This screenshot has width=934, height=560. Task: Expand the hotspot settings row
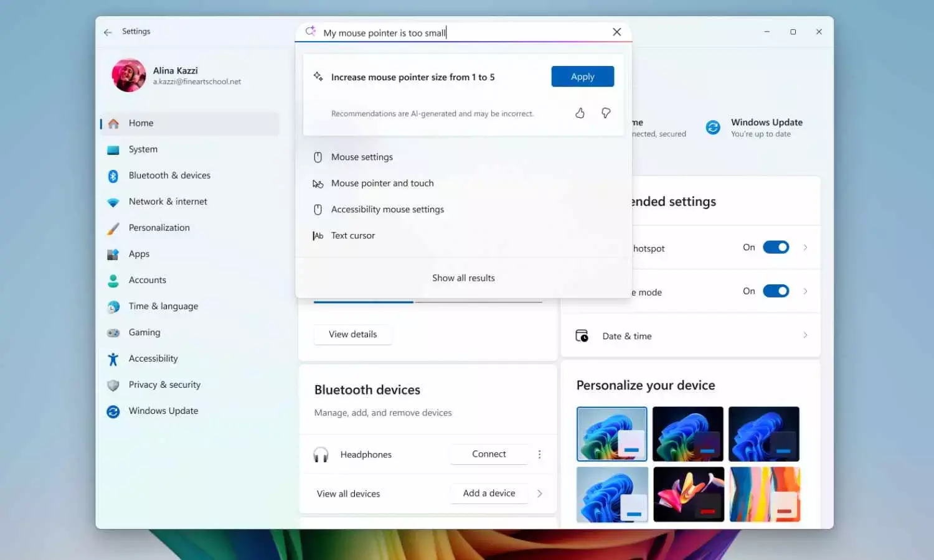coord(805,247)
